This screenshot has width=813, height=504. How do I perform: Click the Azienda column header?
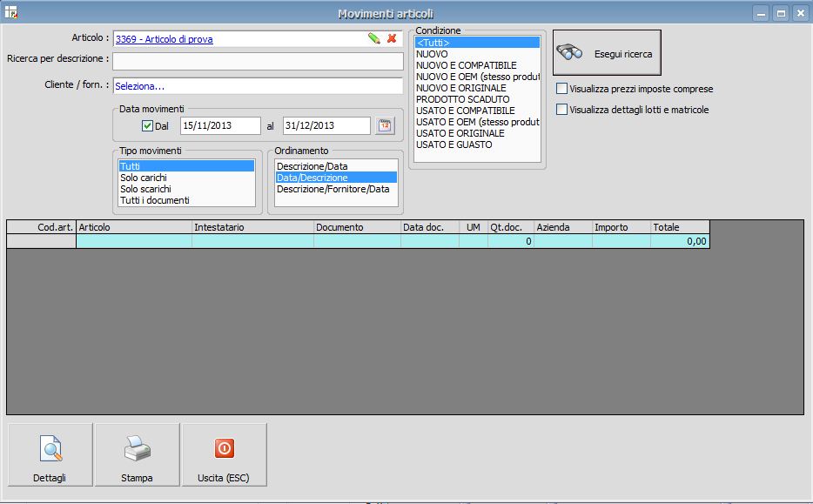(563, 227)
